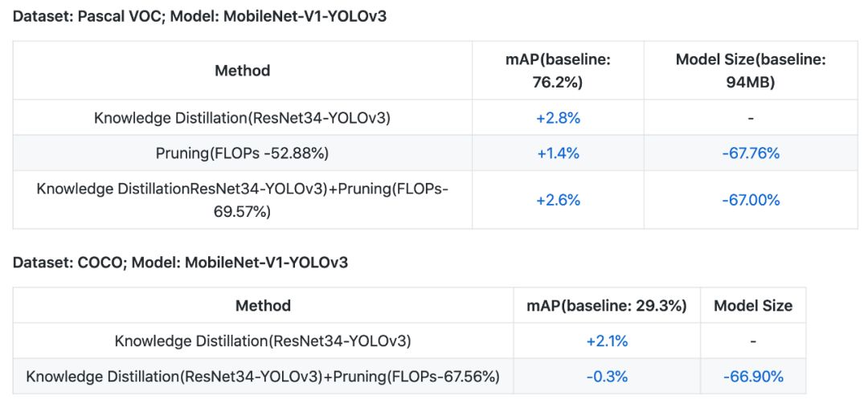
Task: Click the +1.4% mAP value link
Action: pyautogui.click(x=558, y=153)
